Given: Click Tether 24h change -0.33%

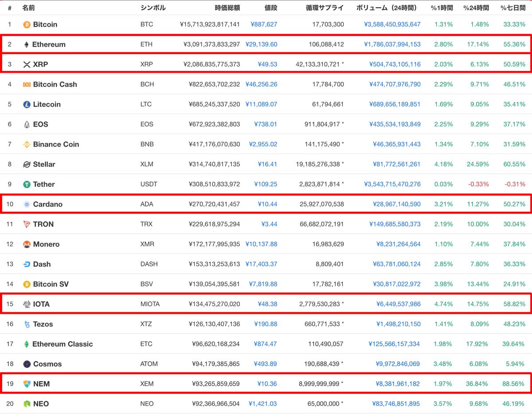Looking at the screenshot, I should pos(478,184).
